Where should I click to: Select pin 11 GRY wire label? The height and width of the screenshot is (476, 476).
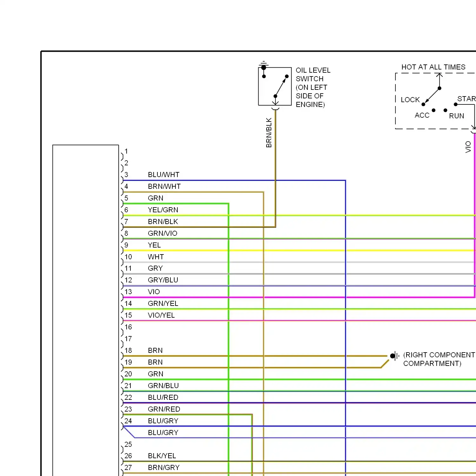(x=155, y=268)
